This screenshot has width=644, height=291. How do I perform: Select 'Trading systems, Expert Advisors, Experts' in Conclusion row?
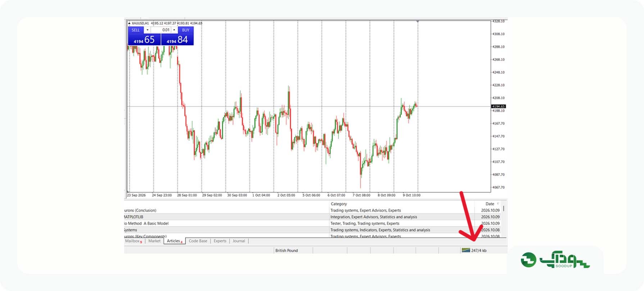tap(366, 211)
